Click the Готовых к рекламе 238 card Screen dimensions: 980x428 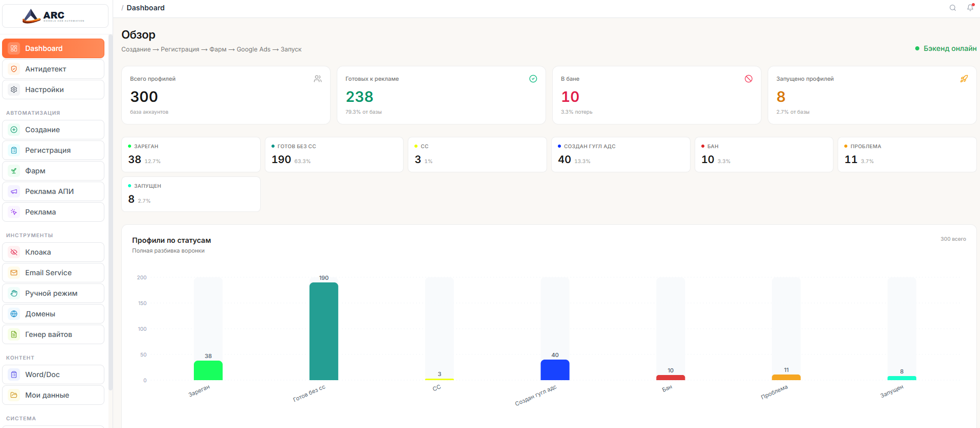point(441,95)
